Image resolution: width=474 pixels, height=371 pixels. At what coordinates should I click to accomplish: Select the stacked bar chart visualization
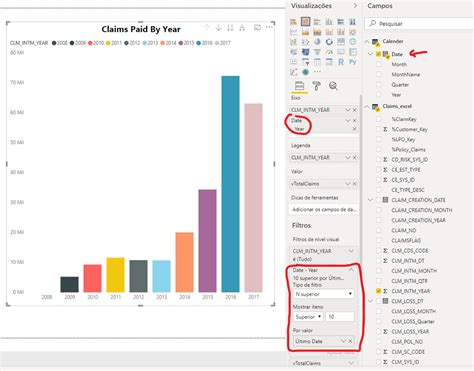click(x=294, y=22)
